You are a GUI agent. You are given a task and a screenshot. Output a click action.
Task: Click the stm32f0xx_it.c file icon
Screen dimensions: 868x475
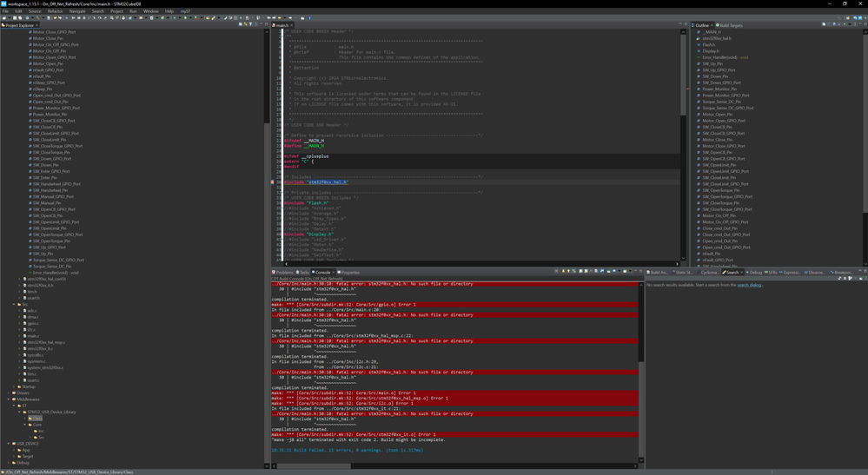tap(23, 348)
